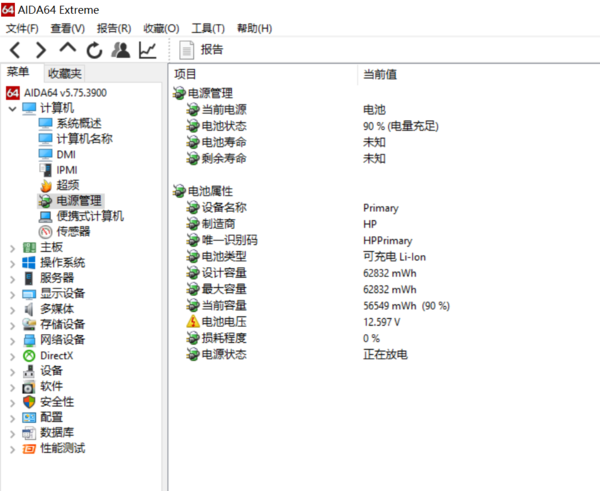Click the value 正在放电
The width and height of the screenshot is (600, 491).
(385, 354)
